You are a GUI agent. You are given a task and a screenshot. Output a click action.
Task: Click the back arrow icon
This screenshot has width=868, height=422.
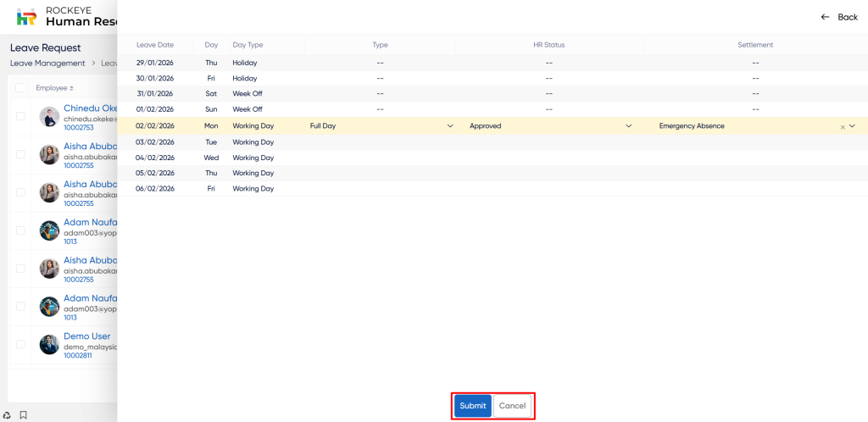click(x=825, y=17)
